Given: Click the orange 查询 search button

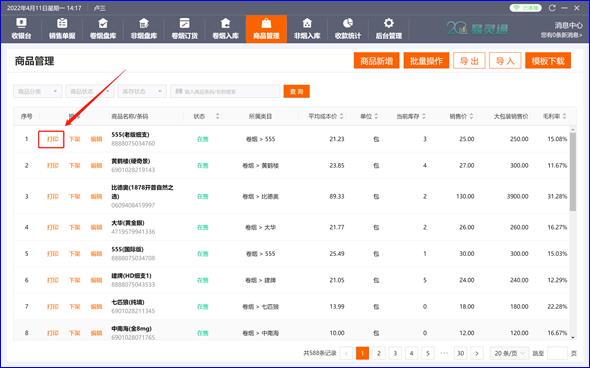Looking at the screenshot, I should [x=297, y=91].
